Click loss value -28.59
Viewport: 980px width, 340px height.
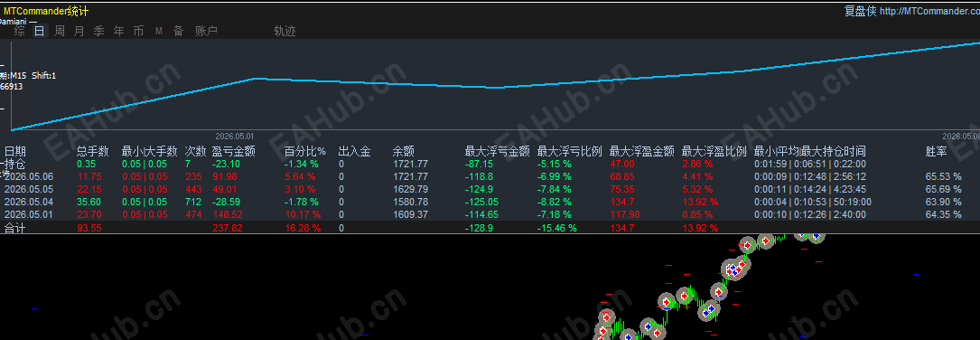226,202
